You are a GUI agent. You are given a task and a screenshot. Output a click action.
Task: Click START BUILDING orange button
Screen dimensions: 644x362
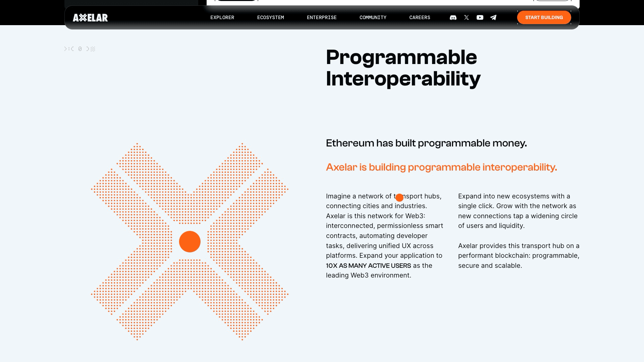544,17
